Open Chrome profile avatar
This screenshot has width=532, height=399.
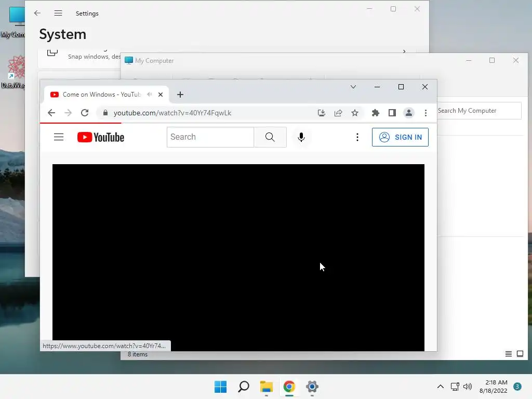pyautogui.click(x=409, y=113)
